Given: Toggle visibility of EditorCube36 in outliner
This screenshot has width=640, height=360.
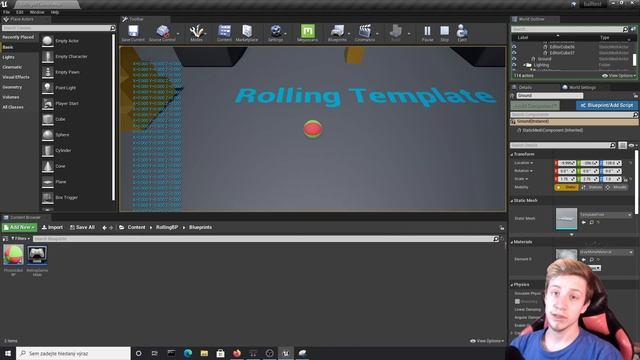Looking at the screenshot, I should pos(514,47).
